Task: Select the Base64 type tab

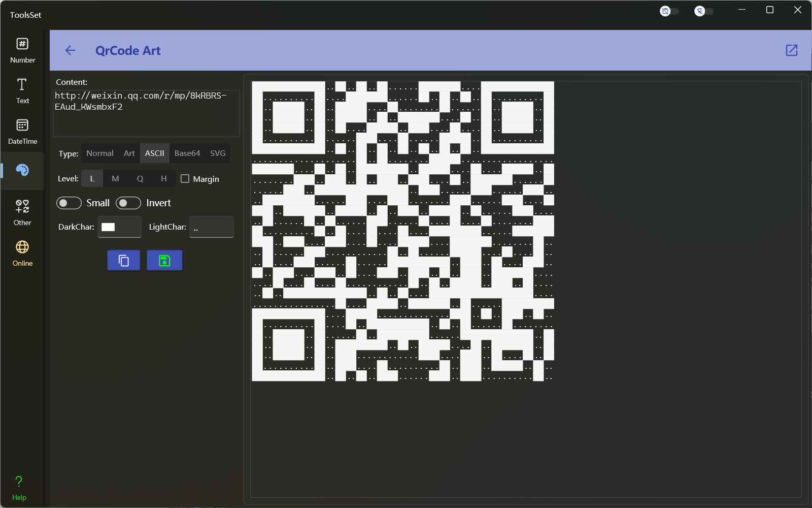Action: click(x=187, y=153)
